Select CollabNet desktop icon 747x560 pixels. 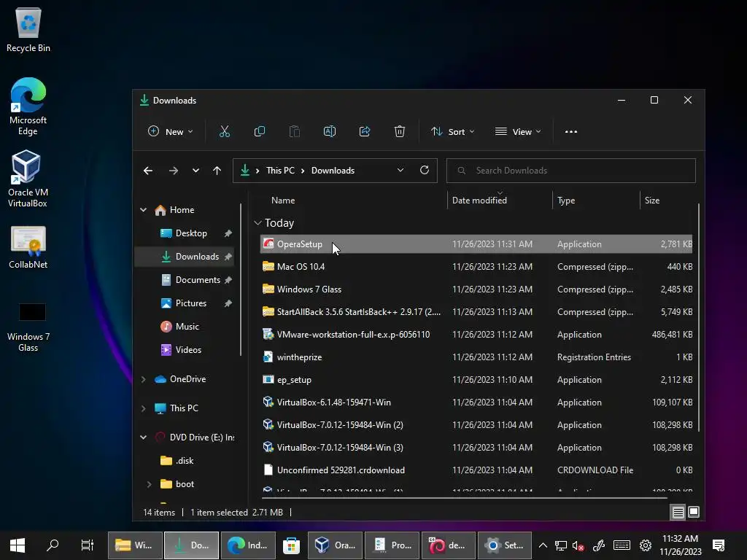coord(28,248)
